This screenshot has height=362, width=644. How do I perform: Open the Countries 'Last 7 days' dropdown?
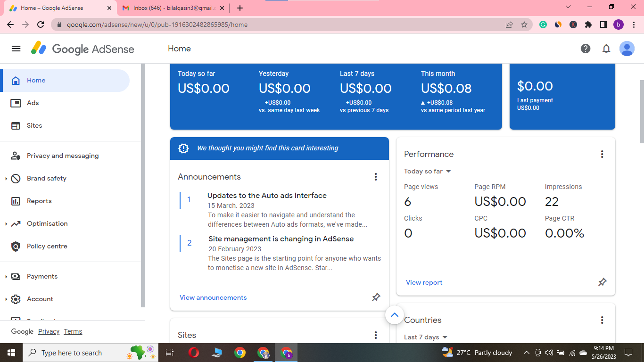[426, 337]
